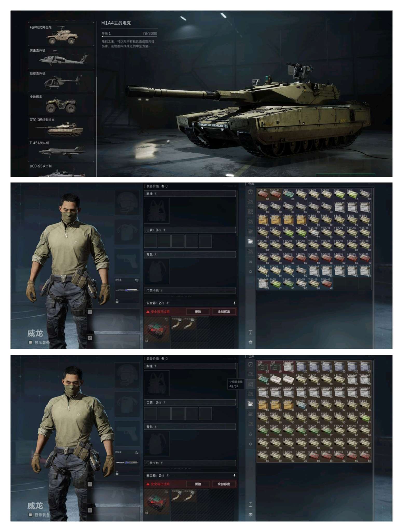Click the M1A4 tank level progress bar

(x=129, y=36)
